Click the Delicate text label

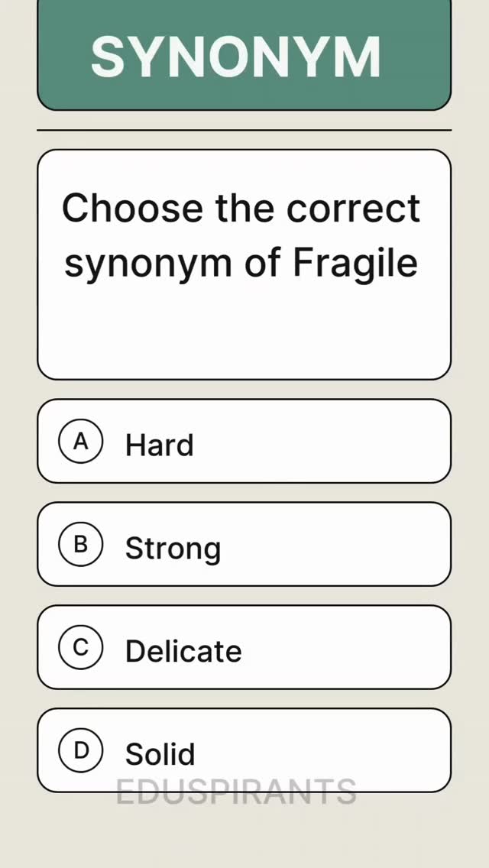coord(183,650)
